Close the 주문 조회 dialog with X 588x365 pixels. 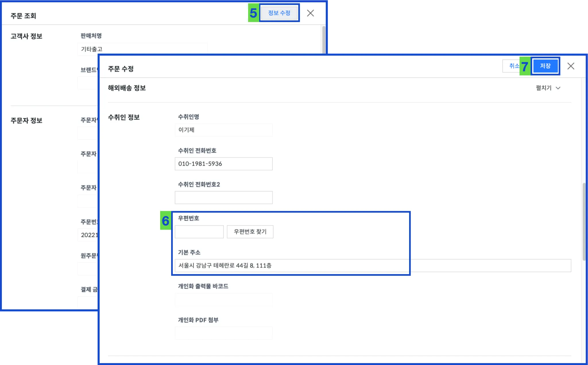click(x=310, y=13)
